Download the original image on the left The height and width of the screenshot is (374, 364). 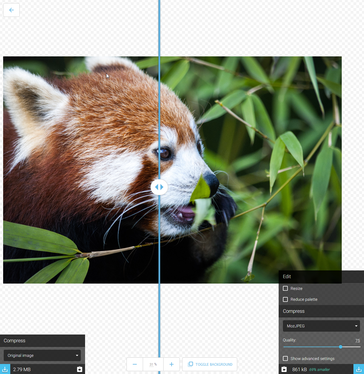[x=5, y=369]
